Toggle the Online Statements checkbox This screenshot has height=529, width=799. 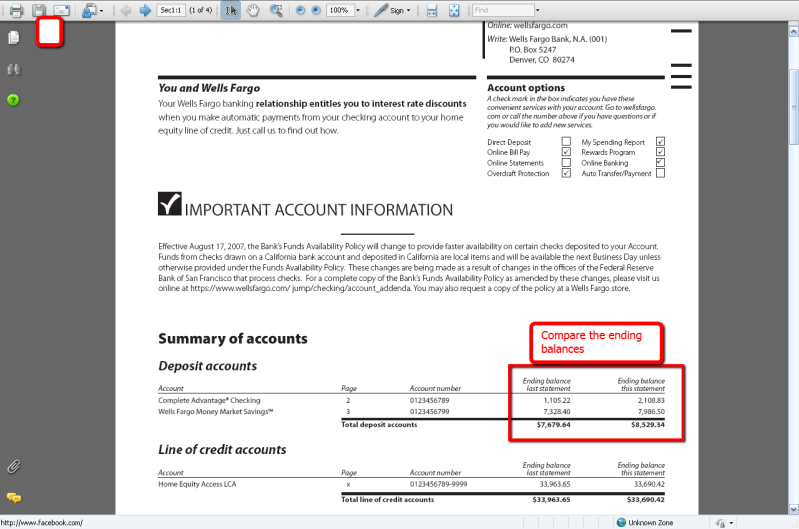[x=566, y=163]
